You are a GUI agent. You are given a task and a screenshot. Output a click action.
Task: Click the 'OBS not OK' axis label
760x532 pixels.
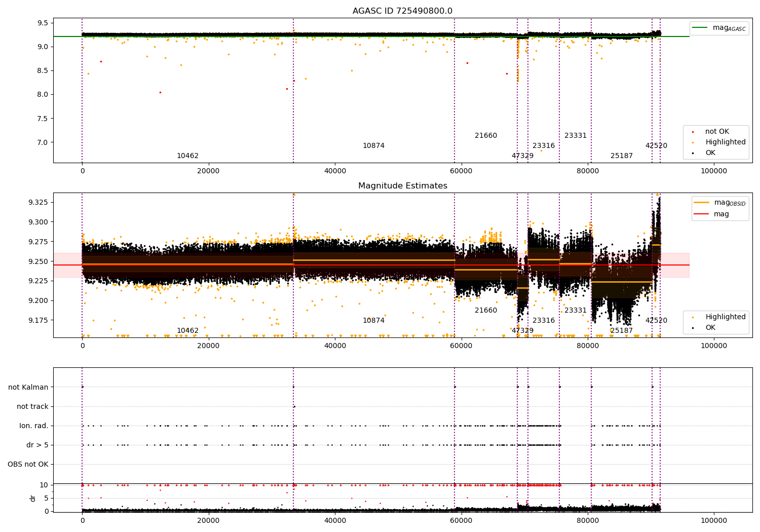tap(28, 465)
